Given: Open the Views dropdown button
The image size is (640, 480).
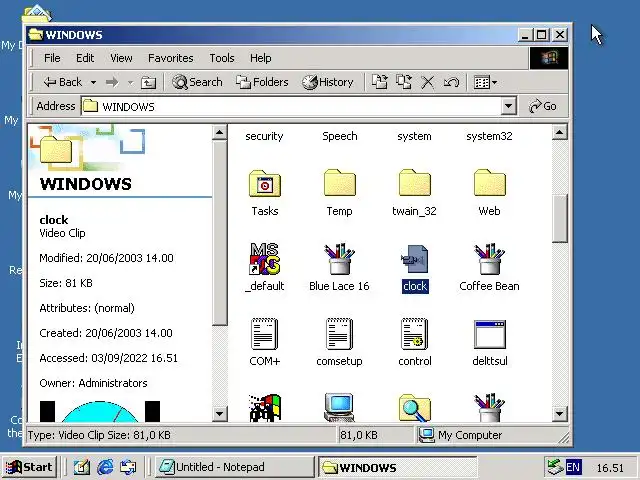Looking at the screenshot, I should tap(485, 82).
